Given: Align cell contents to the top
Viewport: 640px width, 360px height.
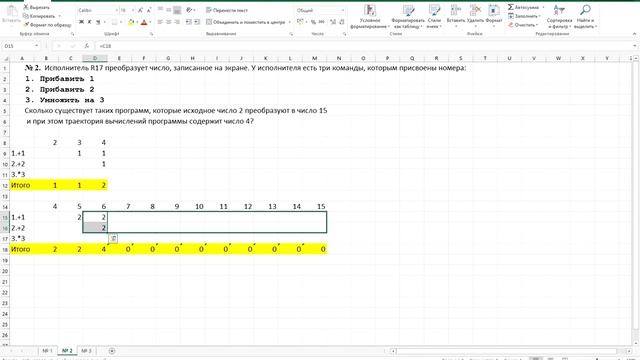Looking at the screenshot, I should [x=160, y=10].
